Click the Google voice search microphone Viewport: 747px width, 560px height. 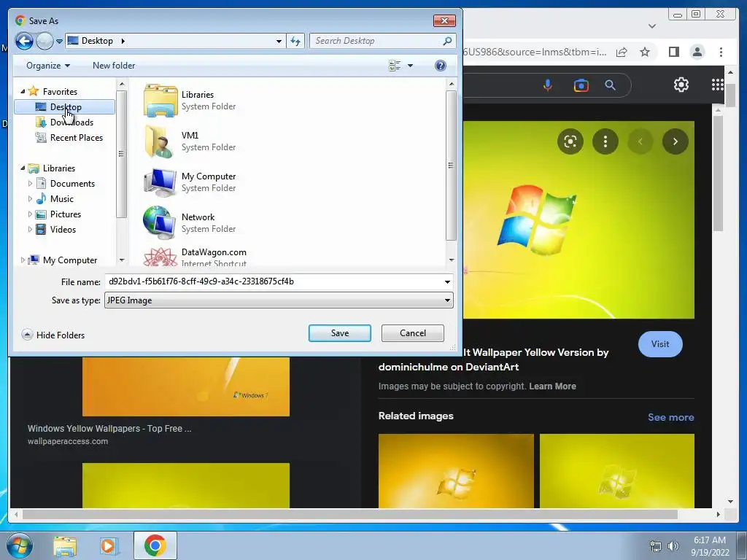(x=548, y=85)
